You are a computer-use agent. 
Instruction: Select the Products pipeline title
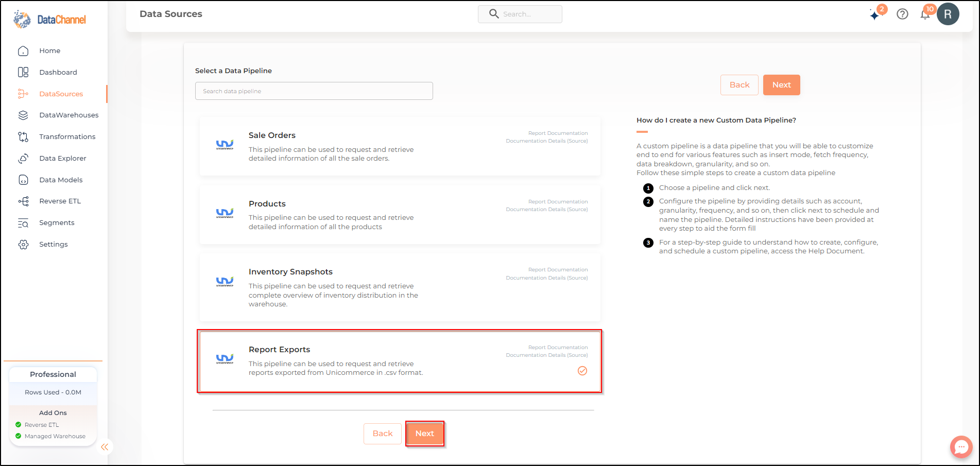coord(267,204)
